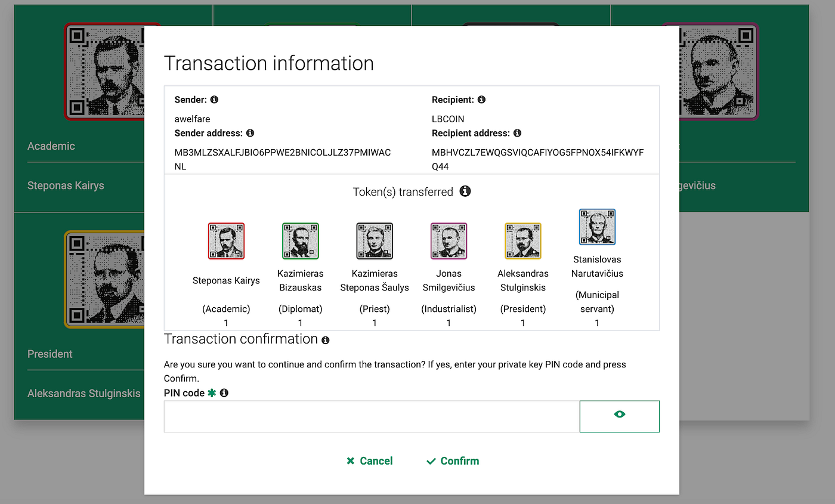This screenshot has height=504, width=835.
Task: Click the background Academic QR portrait card
Action: (x=104, y=71)
